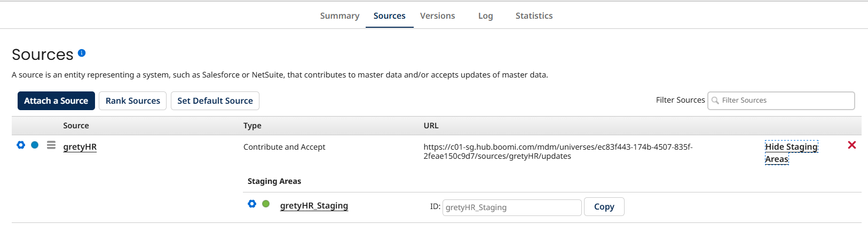The height and width of the screenshot is (247, 868).
Task: Click the gear icon beside gretyHR source
Action: click(x=21, y=145)
